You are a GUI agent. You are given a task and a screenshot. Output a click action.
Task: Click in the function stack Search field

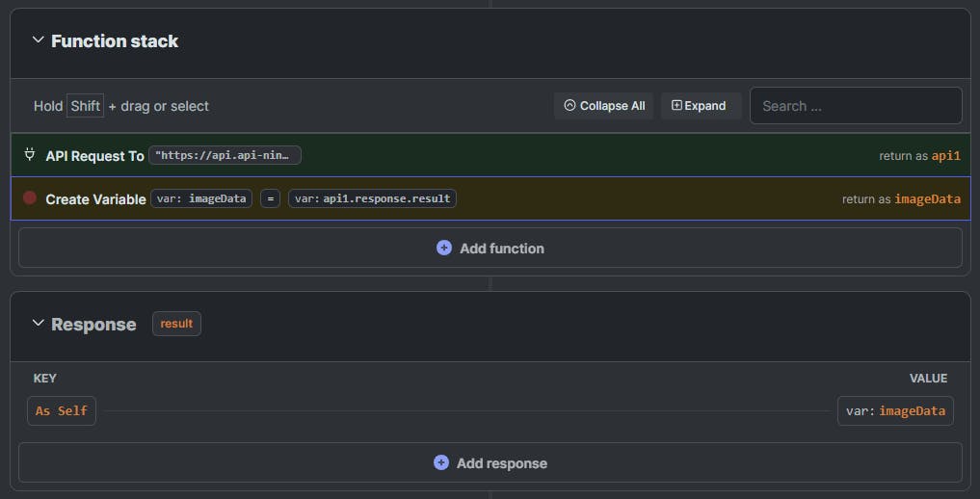point(856,106)
